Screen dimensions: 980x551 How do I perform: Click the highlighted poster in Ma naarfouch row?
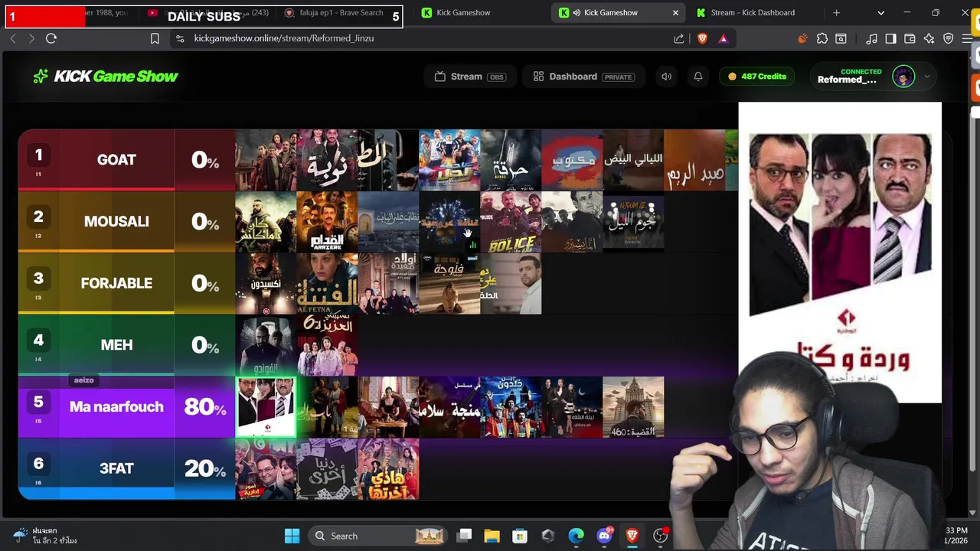click(x=266, y=407)
